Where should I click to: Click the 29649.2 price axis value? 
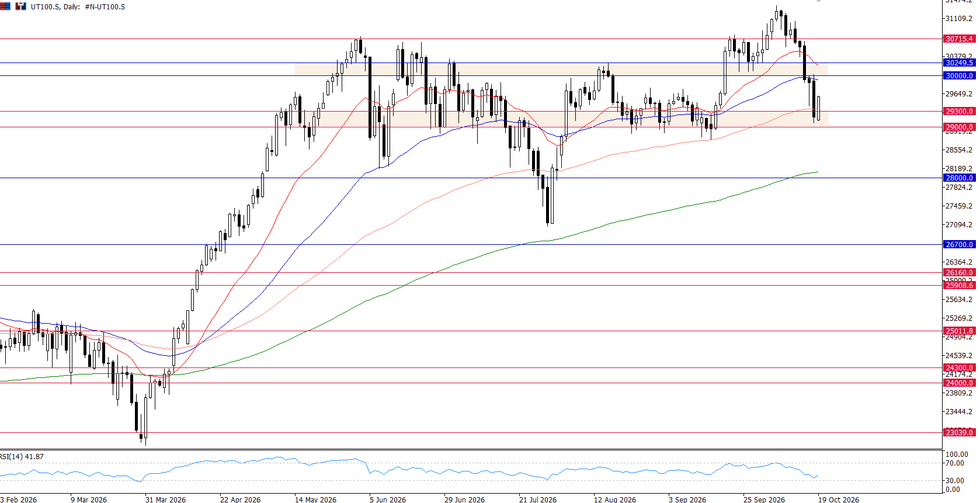[x=959, y=94]
